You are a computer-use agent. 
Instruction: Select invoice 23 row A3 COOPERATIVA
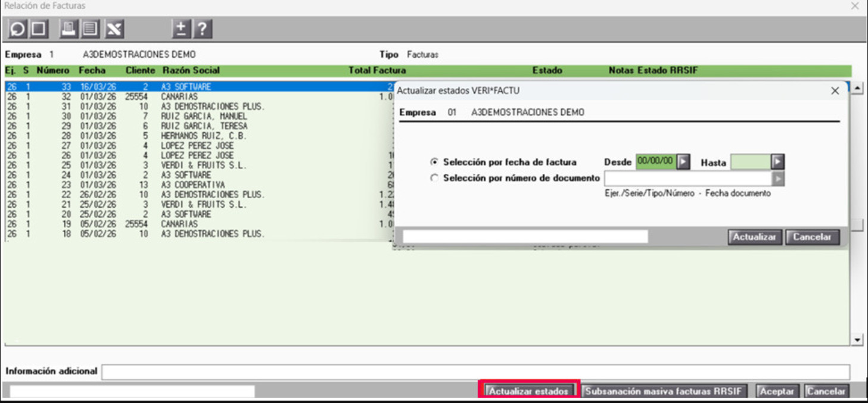pyautogui.click(x=198, y=185)
